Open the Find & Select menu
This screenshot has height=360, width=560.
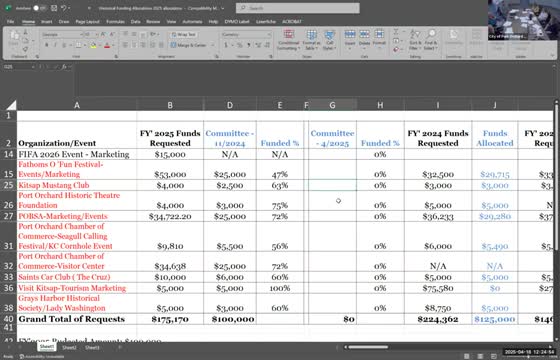(431, 40)
